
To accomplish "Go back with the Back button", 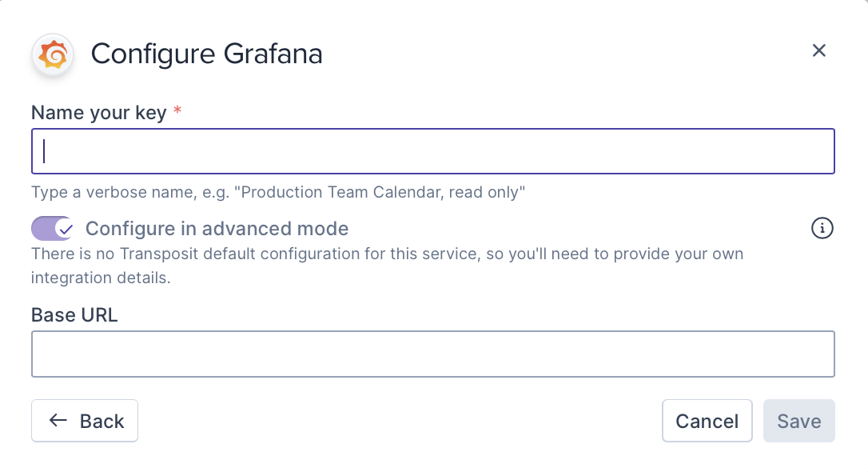I will point(85,421).
